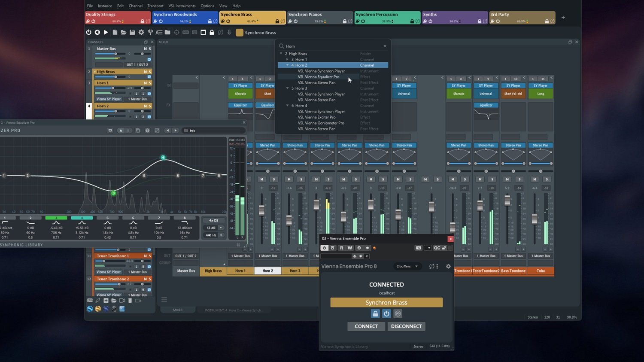Mute the Horn 1 channel in channel list
The height and width of the screenshot is (362, 644).
click(x=145, y=83)
